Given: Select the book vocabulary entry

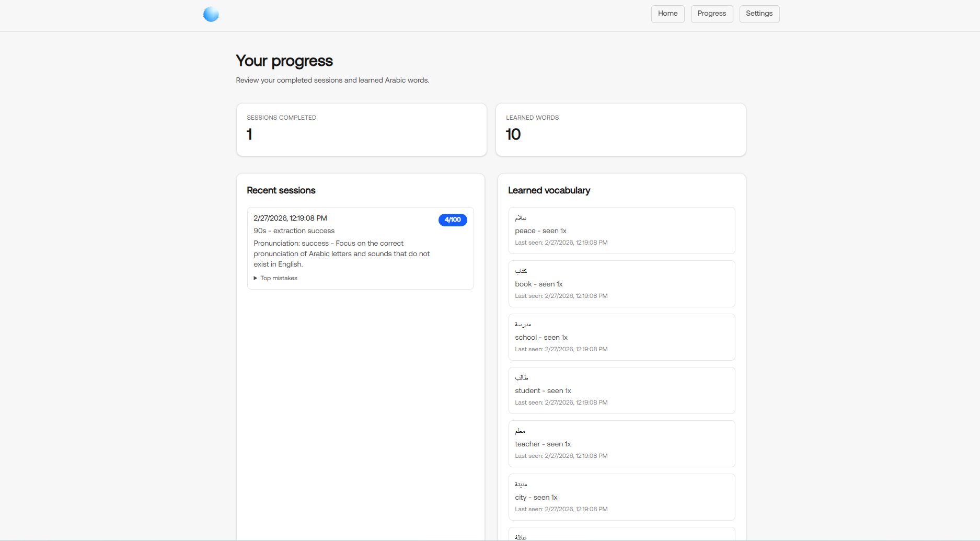Looking at the screenshot, I should [x=621, y=283].
